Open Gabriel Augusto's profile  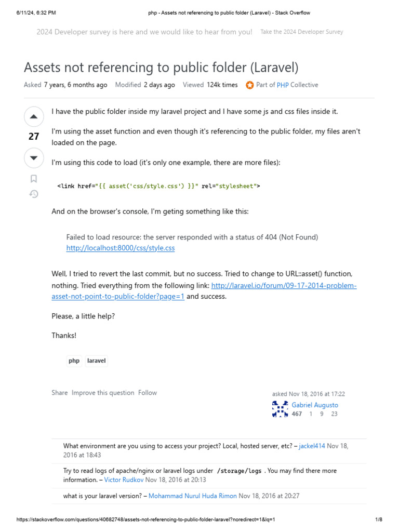tap(315, 405)
